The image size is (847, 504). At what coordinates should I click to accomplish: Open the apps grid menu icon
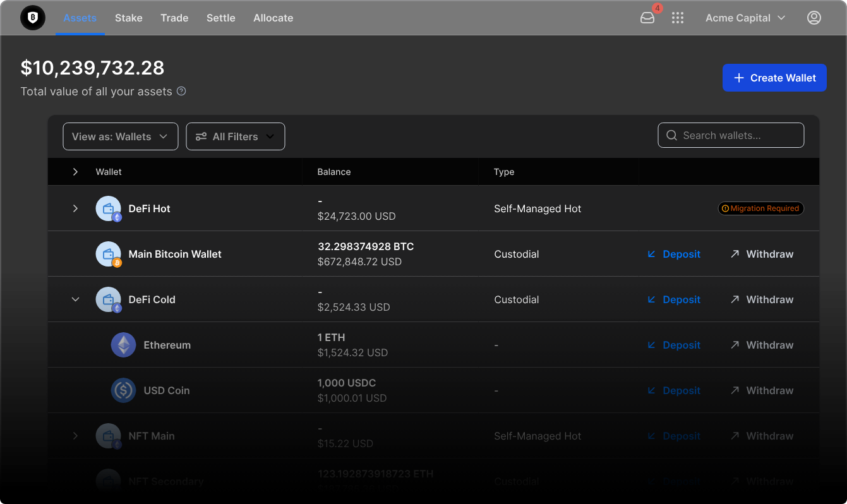click(x=678, y=18)
